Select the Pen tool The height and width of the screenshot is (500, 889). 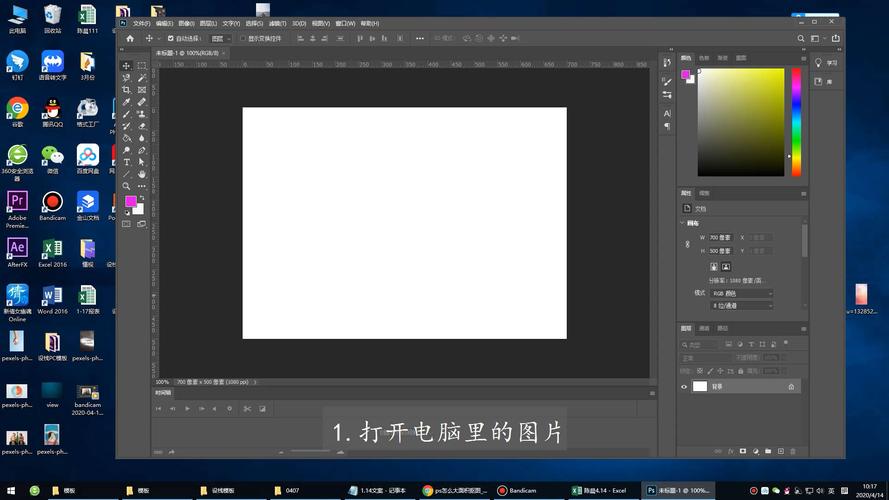pos(142,150)
